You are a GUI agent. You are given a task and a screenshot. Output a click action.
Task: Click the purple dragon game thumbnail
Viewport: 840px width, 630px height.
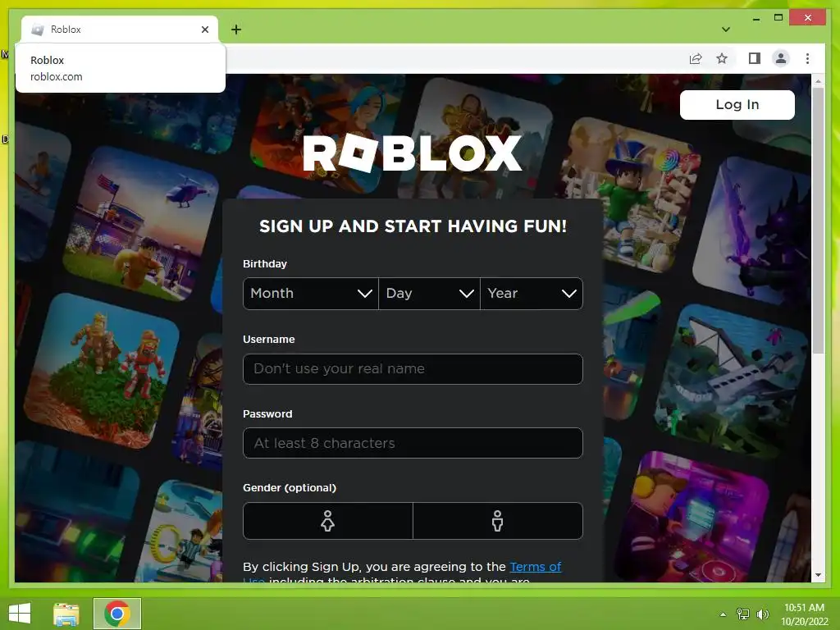coord(751,231)
